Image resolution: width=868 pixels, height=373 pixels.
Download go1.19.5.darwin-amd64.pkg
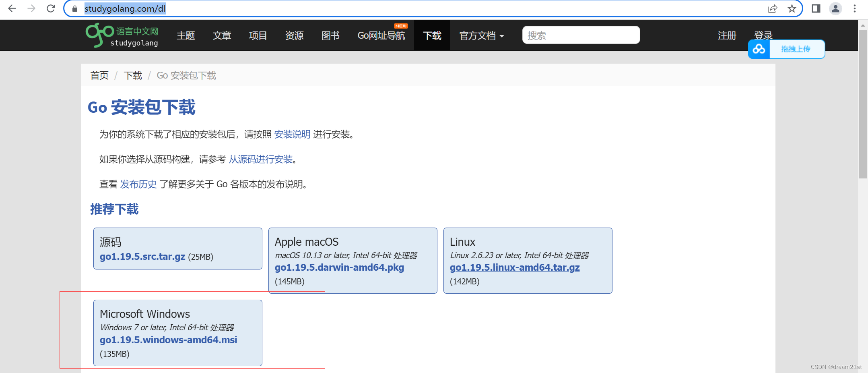(339, 267)
